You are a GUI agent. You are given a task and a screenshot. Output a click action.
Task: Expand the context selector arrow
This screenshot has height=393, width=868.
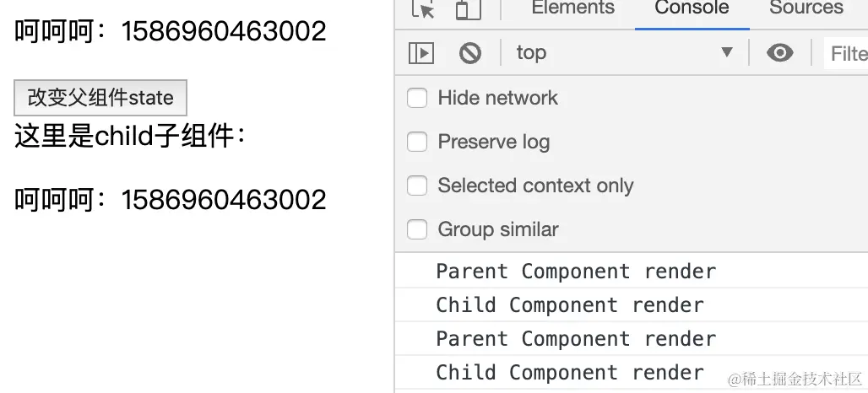pos(727,52)
